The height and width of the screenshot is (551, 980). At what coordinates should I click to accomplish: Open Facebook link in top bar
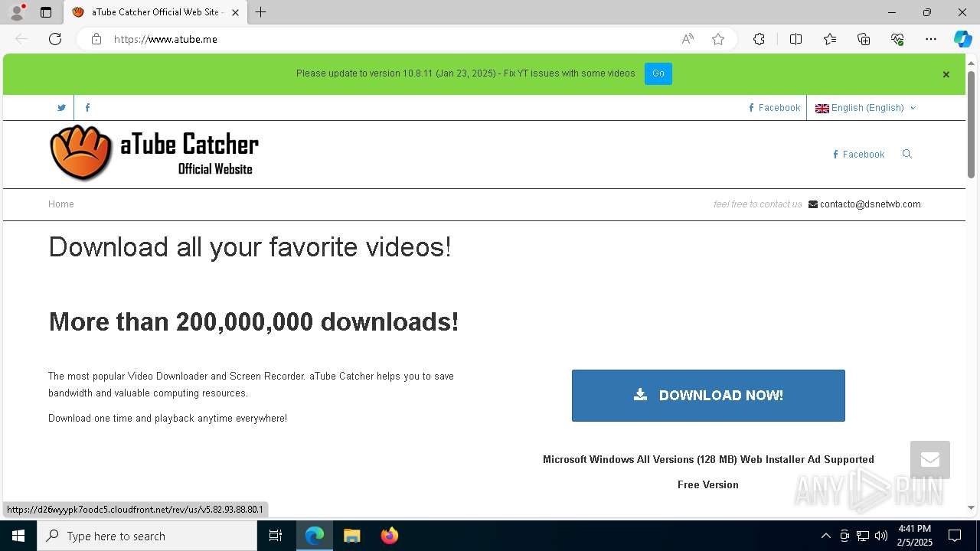(x=774, y=108)
